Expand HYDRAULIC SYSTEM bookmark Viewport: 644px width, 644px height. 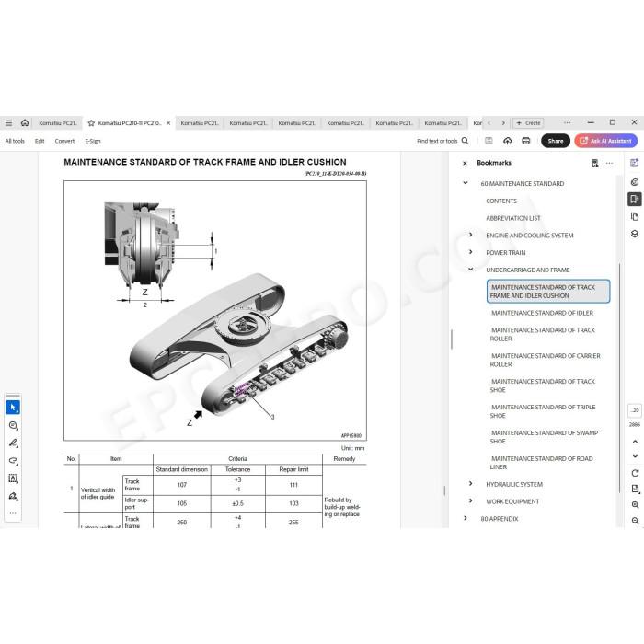(x=471, y=483)
